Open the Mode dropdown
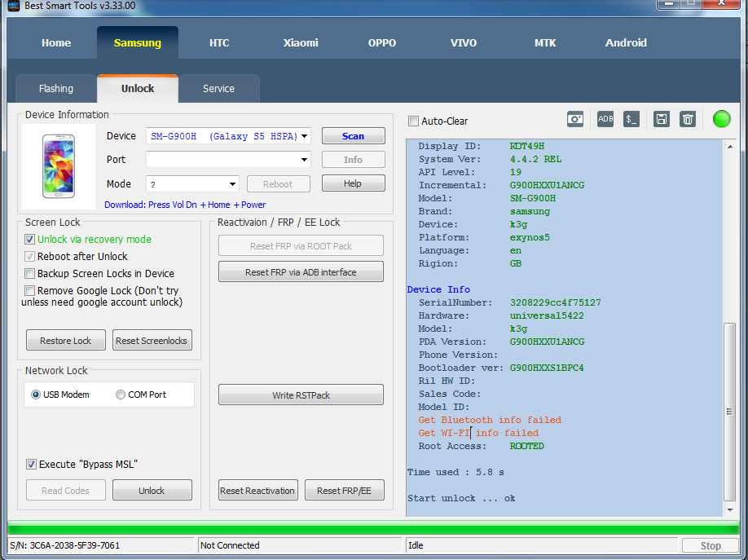Screen dimensions: 748x560 click(x=232, y=183)
